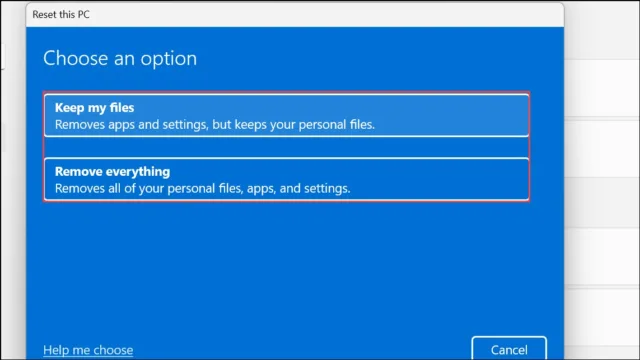Click the Settings window behind the dialog on the right
The image size is (640, 360).
[x=602, y=180]
